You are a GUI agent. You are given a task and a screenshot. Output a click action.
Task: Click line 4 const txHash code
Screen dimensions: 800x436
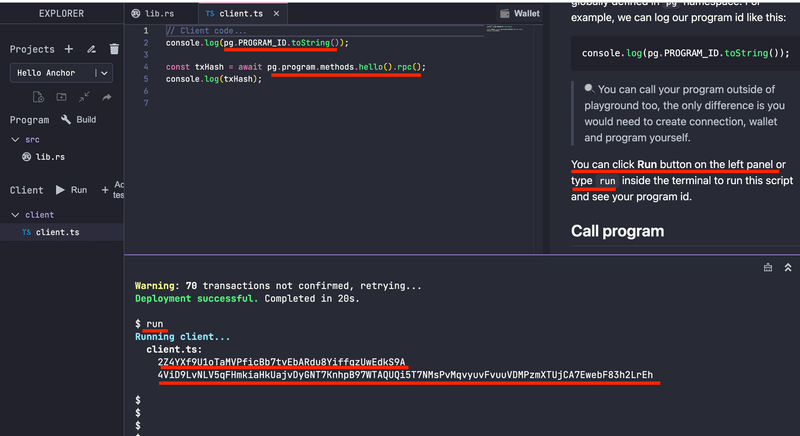click(x=295, y=67)
